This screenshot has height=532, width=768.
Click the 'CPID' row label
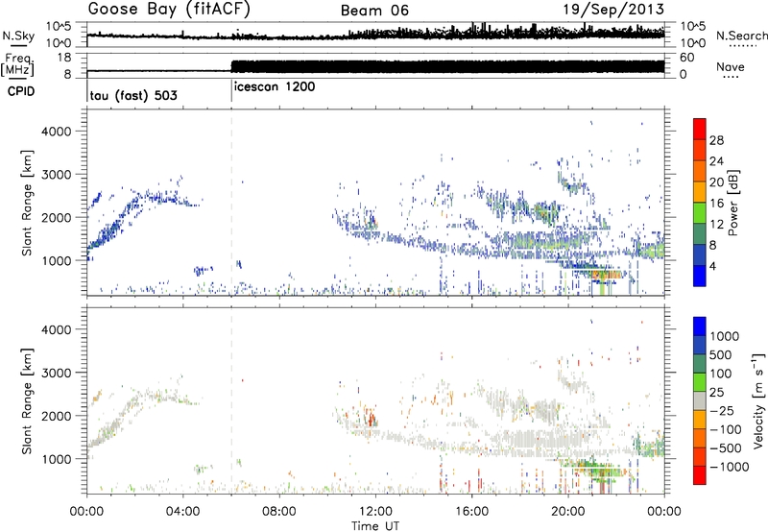point(21,91)
